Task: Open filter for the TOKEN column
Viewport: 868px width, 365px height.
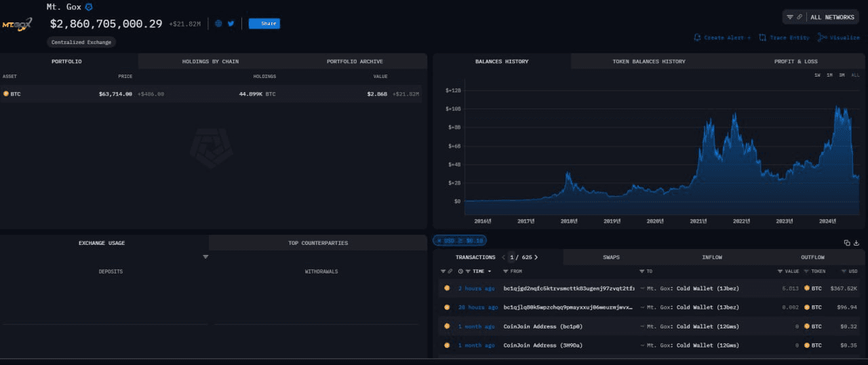Action: (x=806, y=271)
